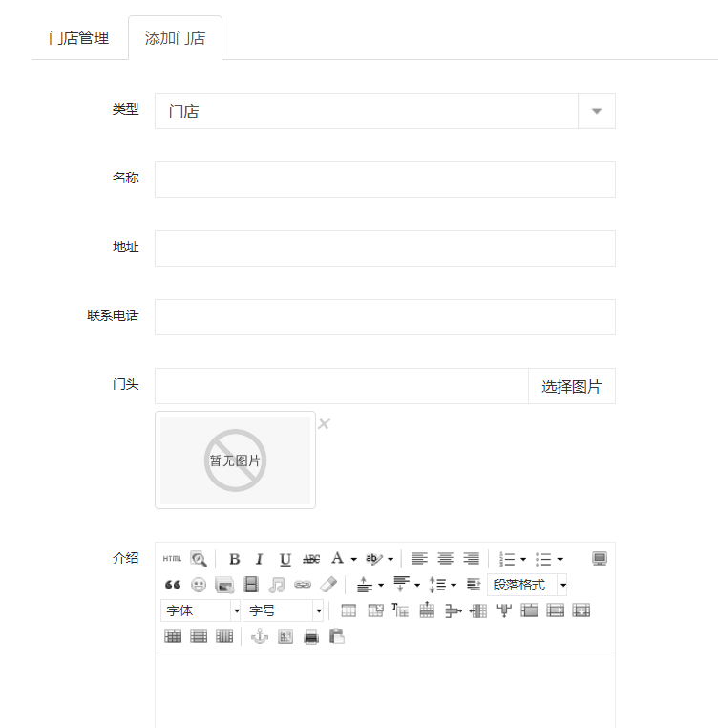The width and height of the screenshot is (718, 728).
Task: Indent the first line of paragraph
Action: coord(474,585)
